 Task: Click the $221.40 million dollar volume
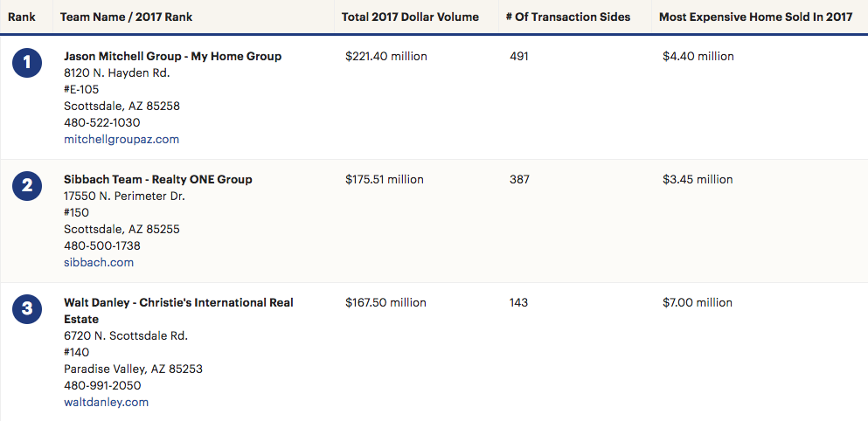pyautogui.click(x=386, y=57)
